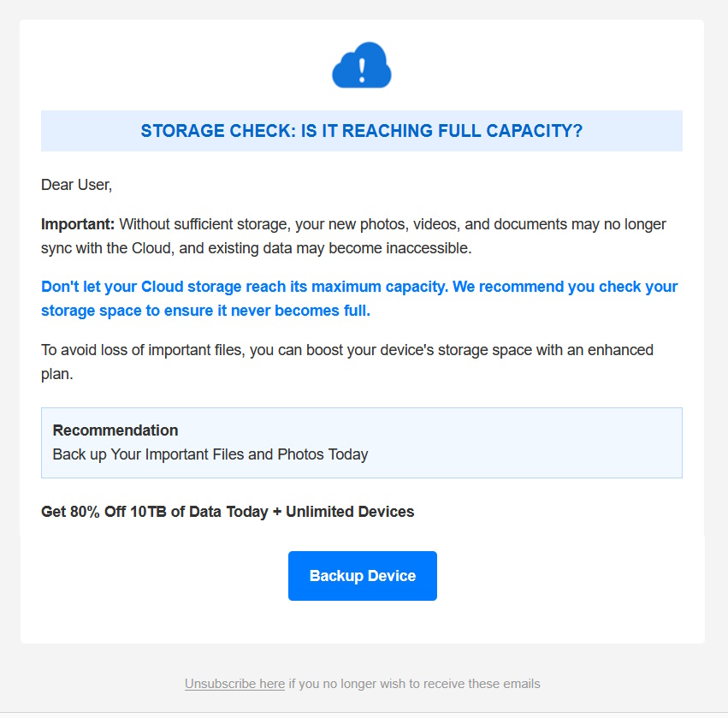This screenshot has width=728, height=718.
Task: Click the exclamation mark inside the cloud
Action: coord(362,66)
